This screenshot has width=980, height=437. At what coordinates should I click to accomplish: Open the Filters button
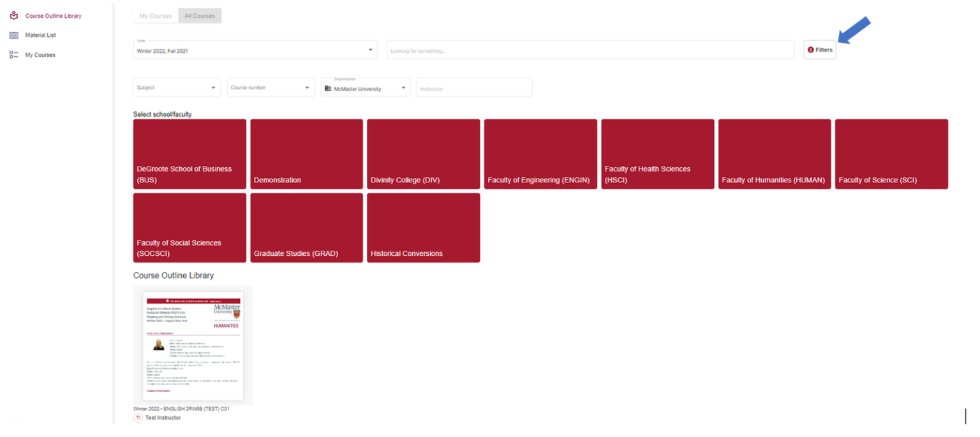[820, 50]
